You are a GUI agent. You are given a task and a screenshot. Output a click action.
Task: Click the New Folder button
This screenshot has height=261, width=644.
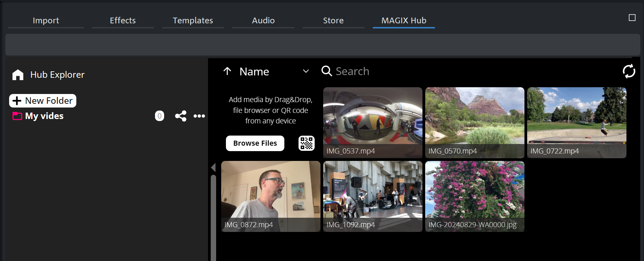(43, 101)
